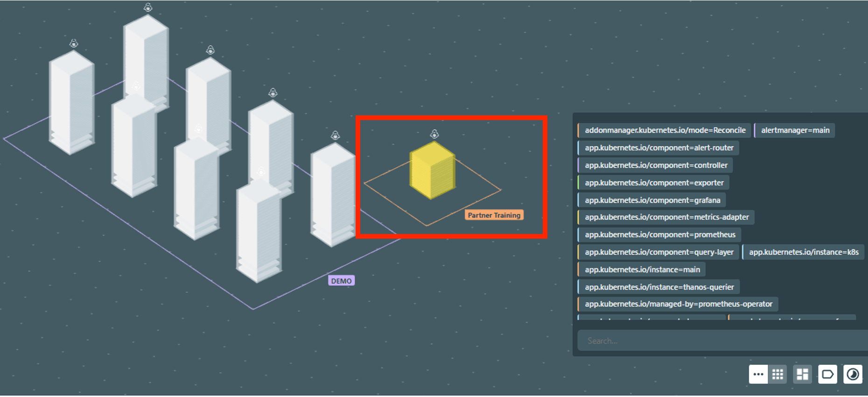Click the three-dots more options button

click(x=758, y=374)
